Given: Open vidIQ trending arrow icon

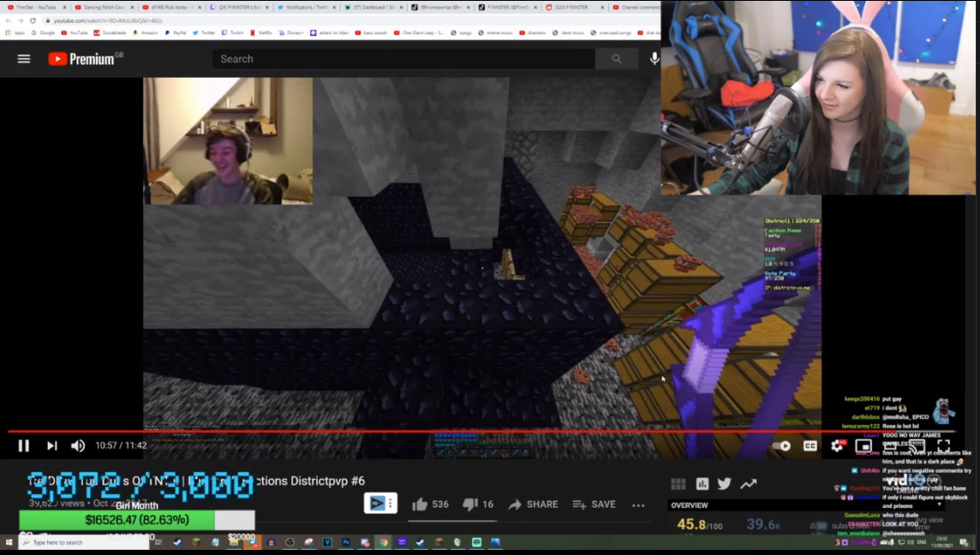Looking at the screenshot, I should click(749, 484).
